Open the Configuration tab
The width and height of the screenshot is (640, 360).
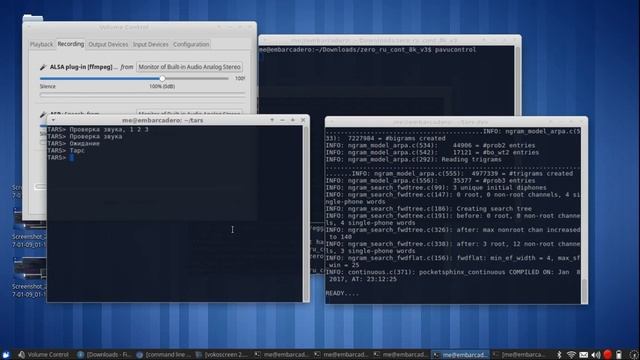click(x=191, y=44)
